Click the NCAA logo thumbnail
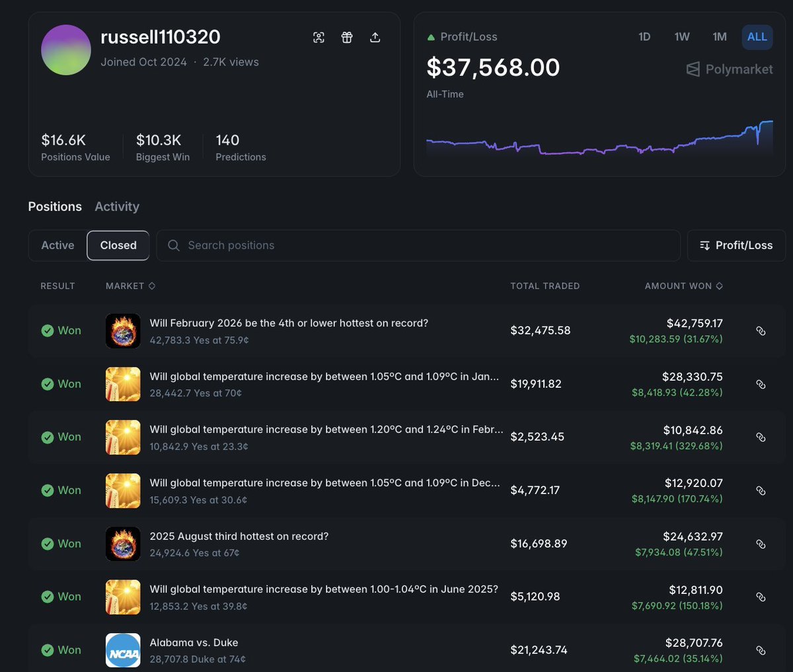This screenshot has height=672, width=793. pyautogui.click(x=123, y=650)
